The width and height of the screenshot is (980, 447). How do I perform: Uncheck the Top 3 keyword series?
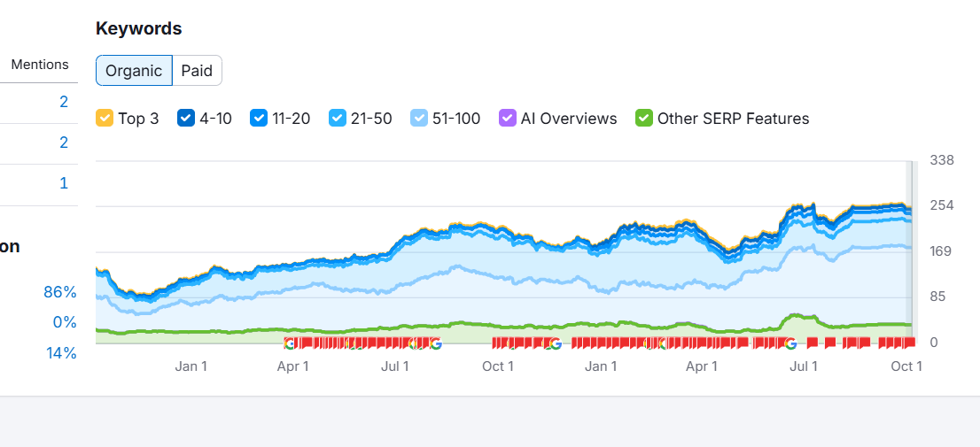(105, 119)
